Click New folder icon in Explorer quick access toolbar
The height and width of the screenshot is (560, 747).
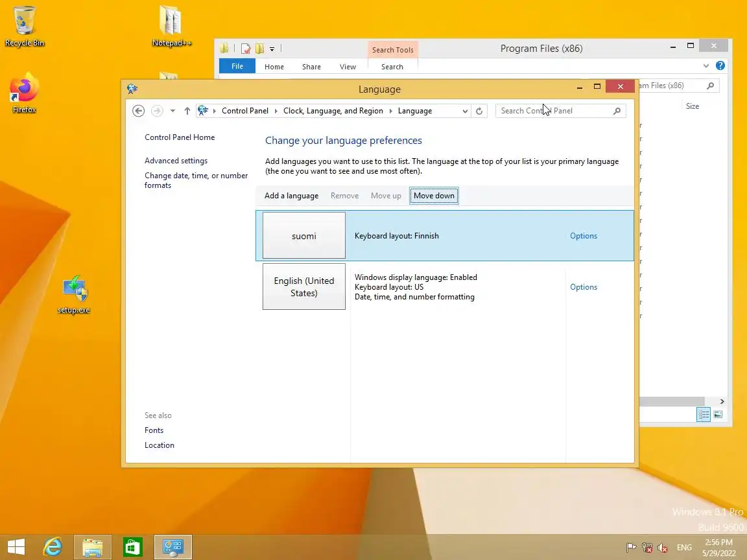click(x=259, y=49)
